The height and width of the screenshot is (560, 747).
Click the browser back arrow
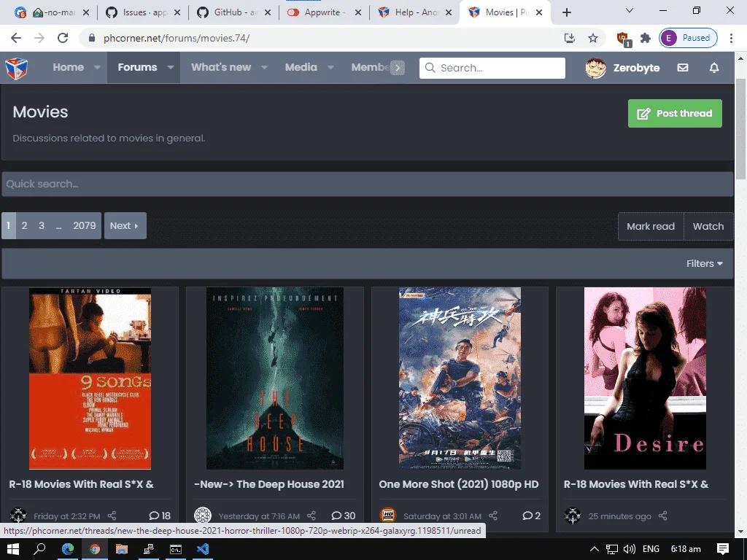tap(16, 38)
